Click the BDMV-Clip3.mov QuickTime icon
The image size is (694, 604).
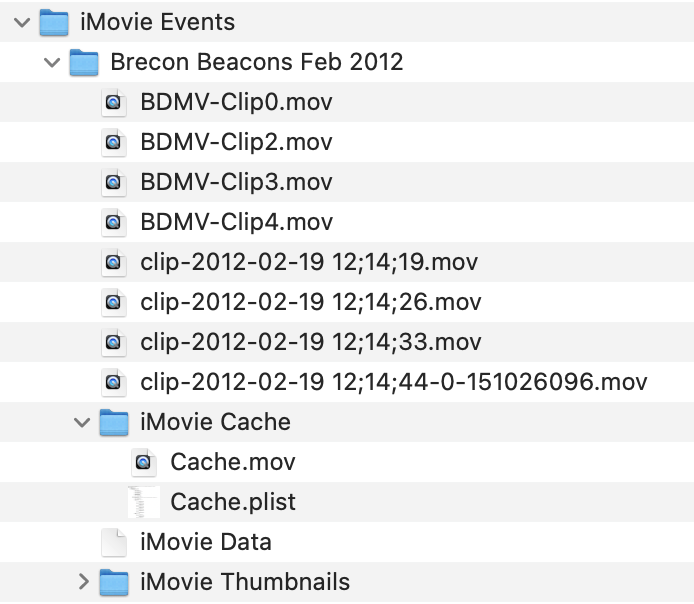(x=114, y=182)
